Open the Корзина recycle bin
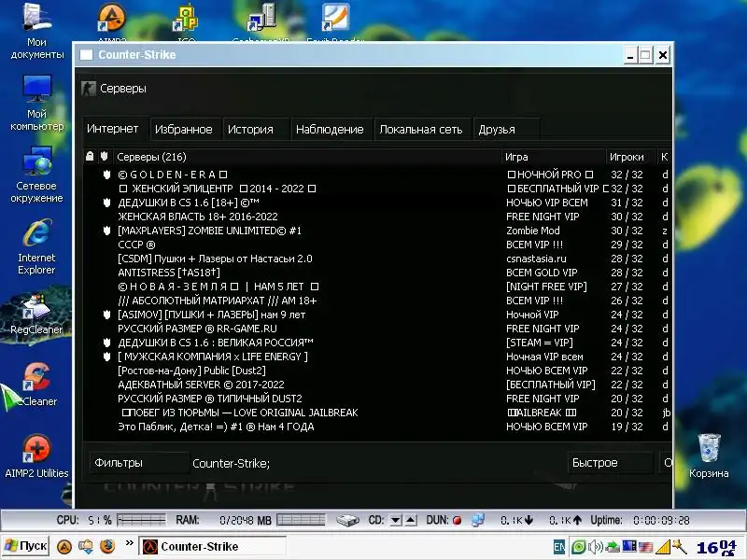 click(x=709, y=455)
